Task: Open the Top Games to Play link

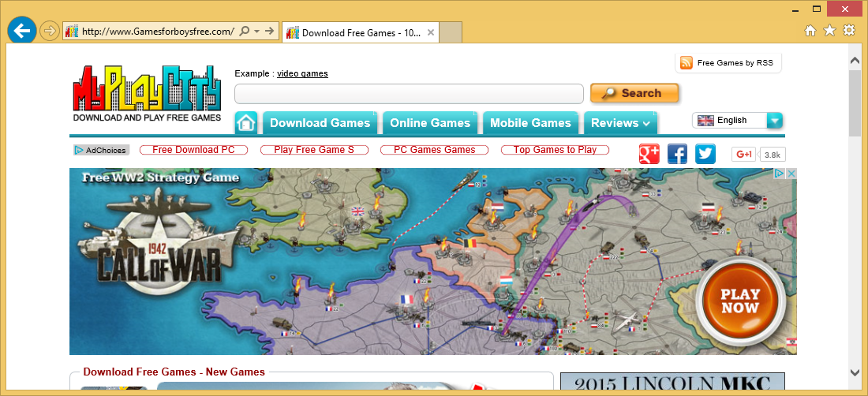Action: click(556, 150)
